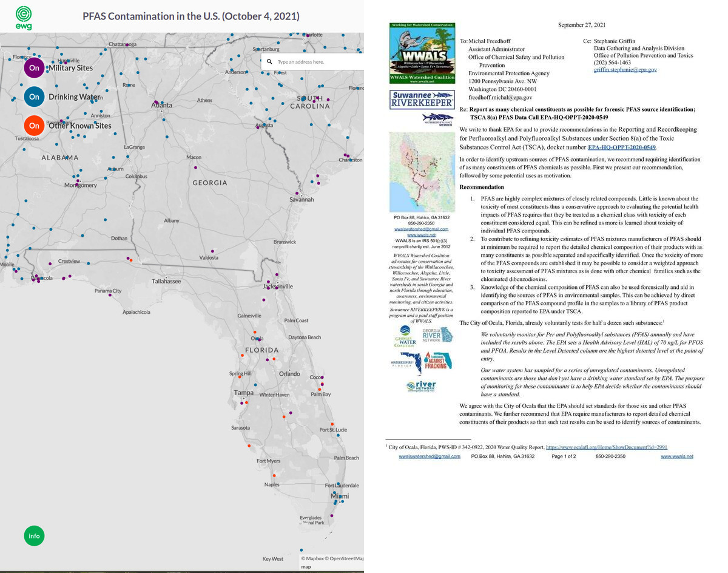Viewport: 728px width, 573px height.
Task: Click the Page 1 of 2 footer text
Action: tap(564, 456)
